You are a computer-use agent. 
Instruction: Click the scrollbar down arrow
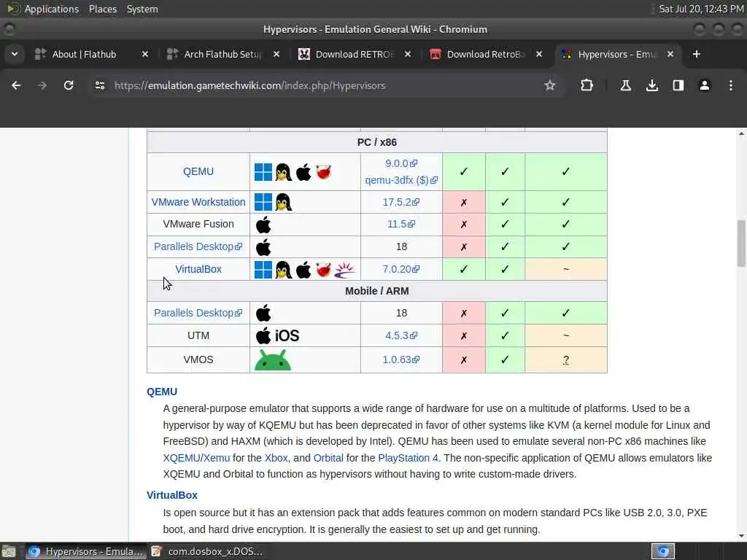pyautogui.click(x=741, y=536)
